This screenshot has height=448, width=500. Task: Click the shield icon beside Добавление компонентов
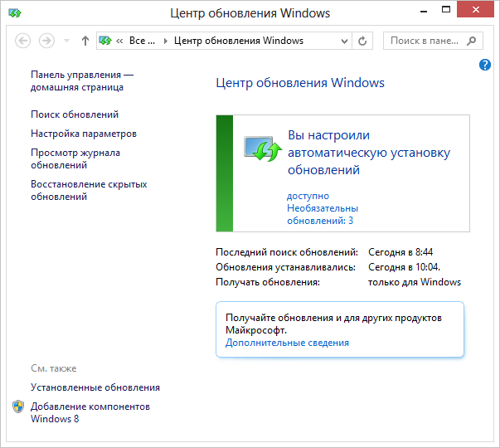tap(18, 407)
